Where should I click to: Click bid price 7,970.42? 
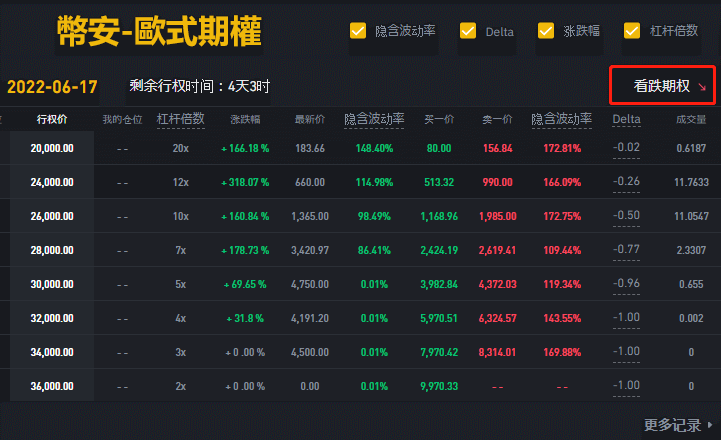tap(439, 353)
